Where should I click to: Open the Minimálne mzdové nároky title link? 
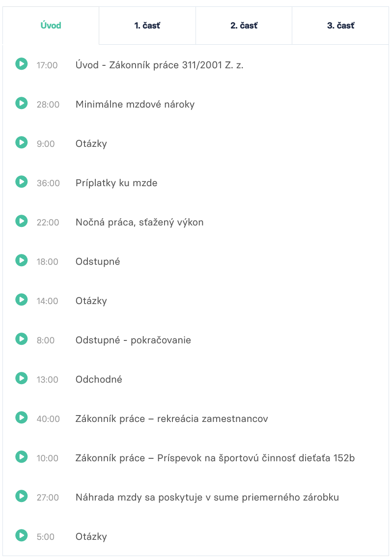[x=135, y=105]
